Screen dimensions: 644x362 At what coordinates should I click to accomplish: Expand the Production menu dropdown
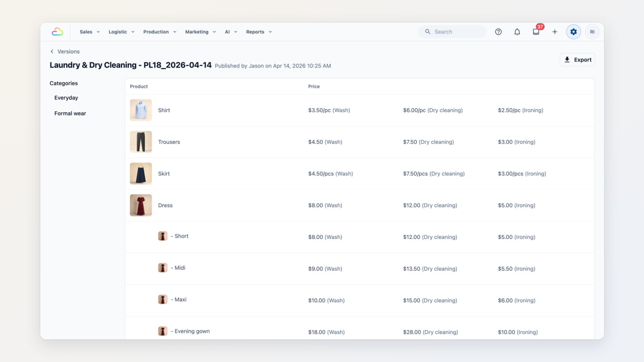160,32
